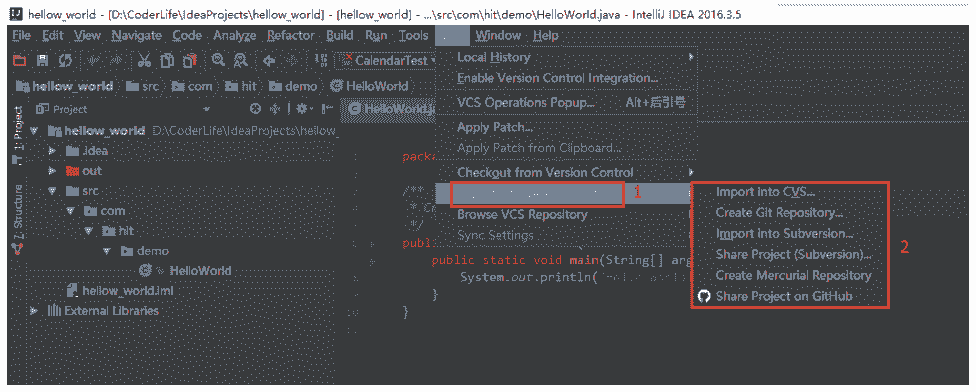The image size is (976, 392).
Task: Expand the .idea folder arrow
Action: [x=52, y=151]
